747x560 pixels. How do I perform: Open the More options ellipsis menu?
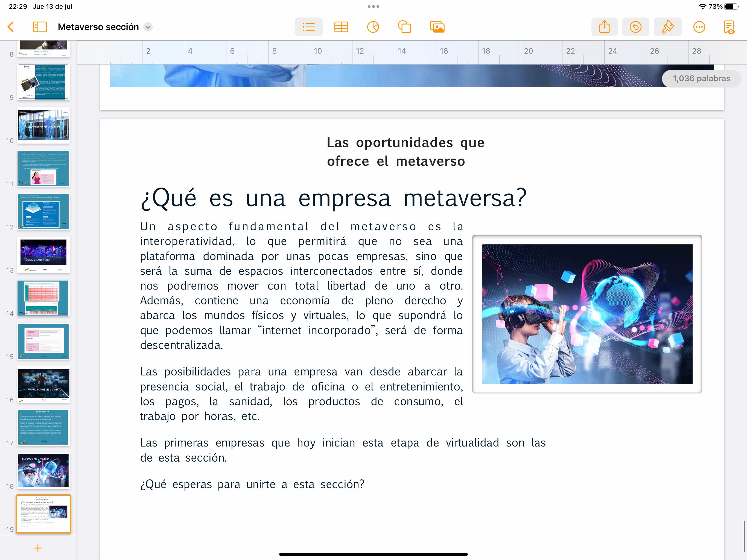699,27
